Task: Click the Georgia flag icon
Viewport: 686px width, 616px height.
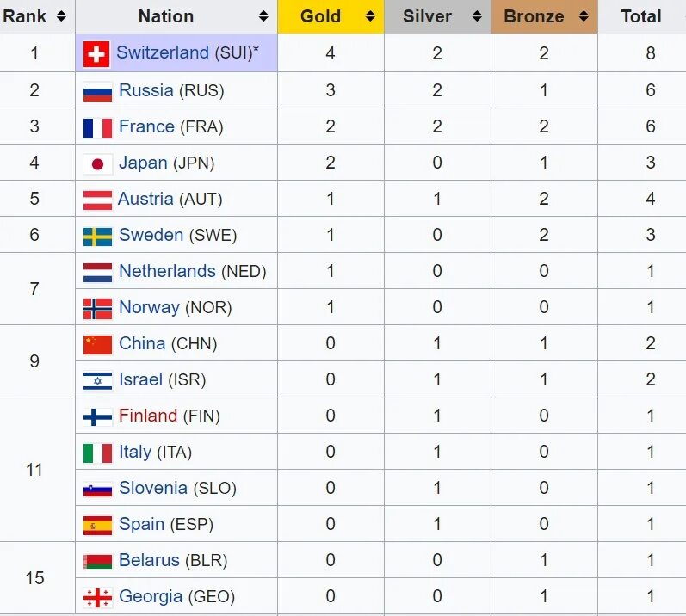Action: (97, 598)
